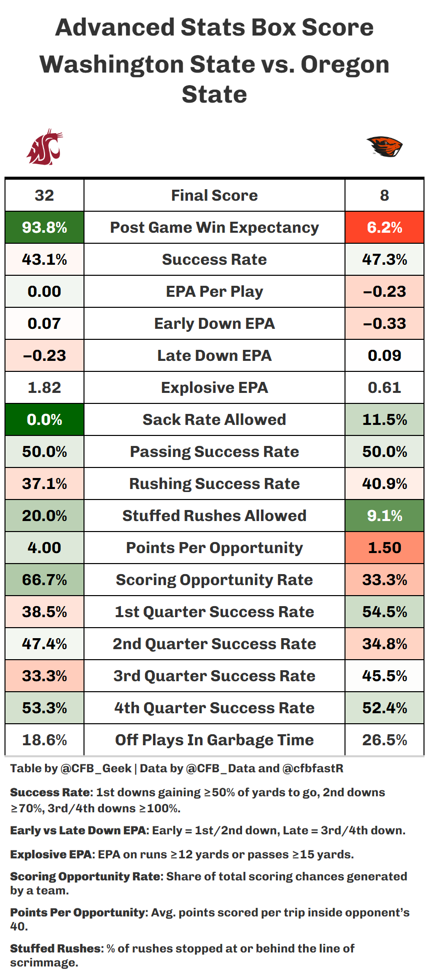
Task: Select the 26.5% garbage time value
Action: click(x=384, y=740)
